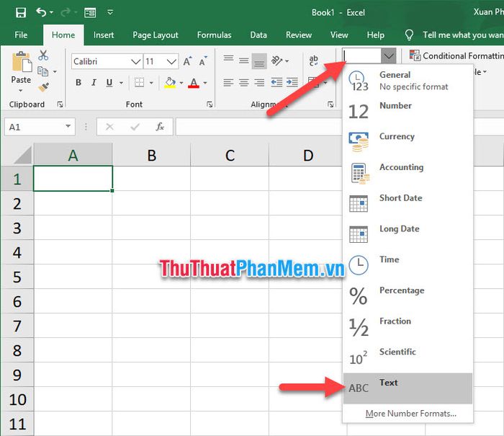Select the Time format option

(x=408, y=265)
